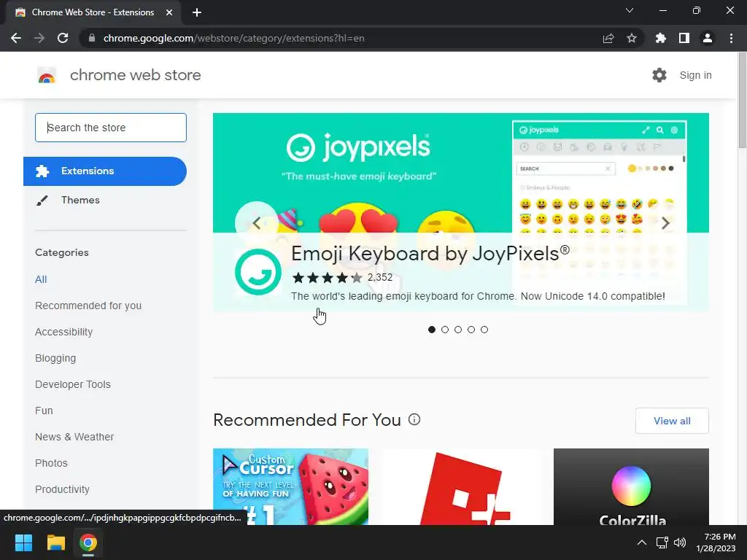This screenshot has width=747, height=560.
Task: Click the search the store field
Action: coord(111,128)
